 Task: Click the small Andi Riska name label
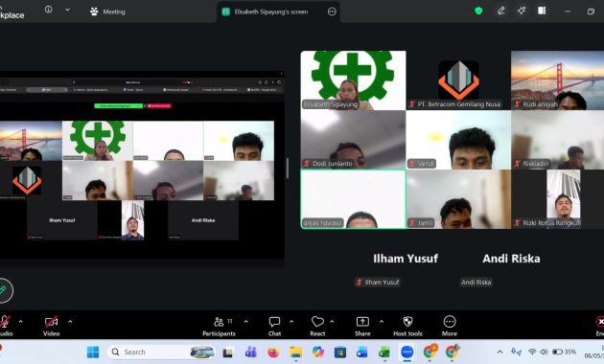click(x=476, y=282)
